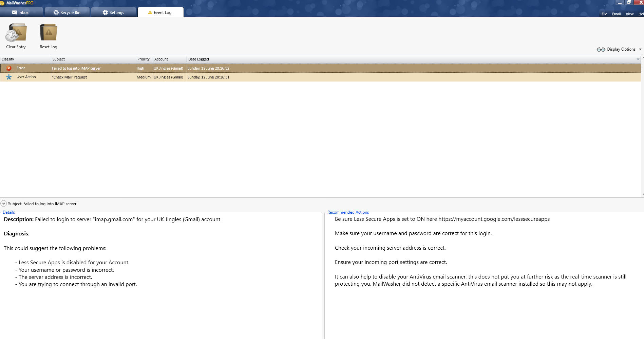Click the 'Sunday, 12 June 20:16:31' date cell
Screen dimensions: 644x339
[208, 77]
